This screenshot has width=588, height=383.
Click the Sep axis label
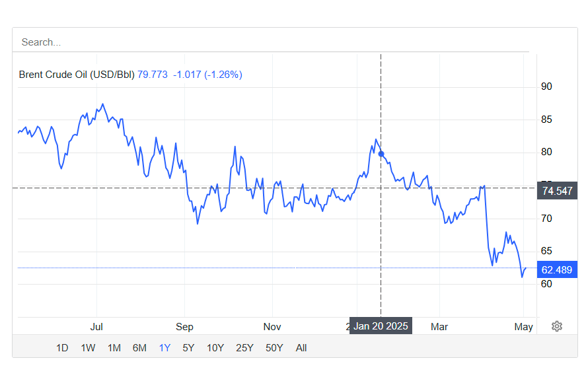click(x=184, y=327)
